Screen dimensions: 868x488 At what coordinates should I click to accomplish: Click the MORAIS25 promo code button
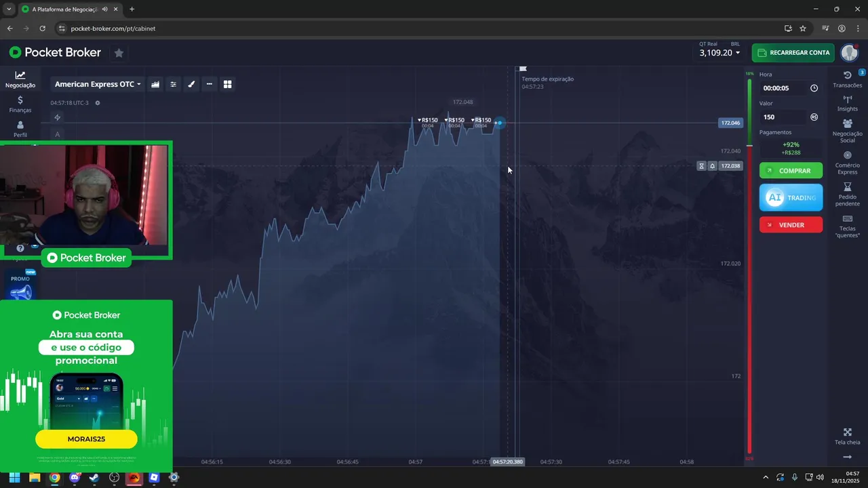click(x=86, y=439)
